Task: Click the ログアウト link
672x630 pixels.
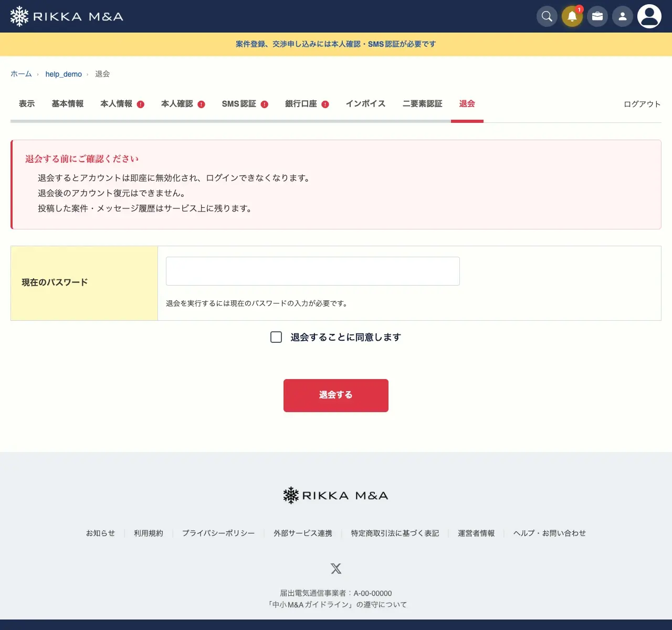Action: 642,104
